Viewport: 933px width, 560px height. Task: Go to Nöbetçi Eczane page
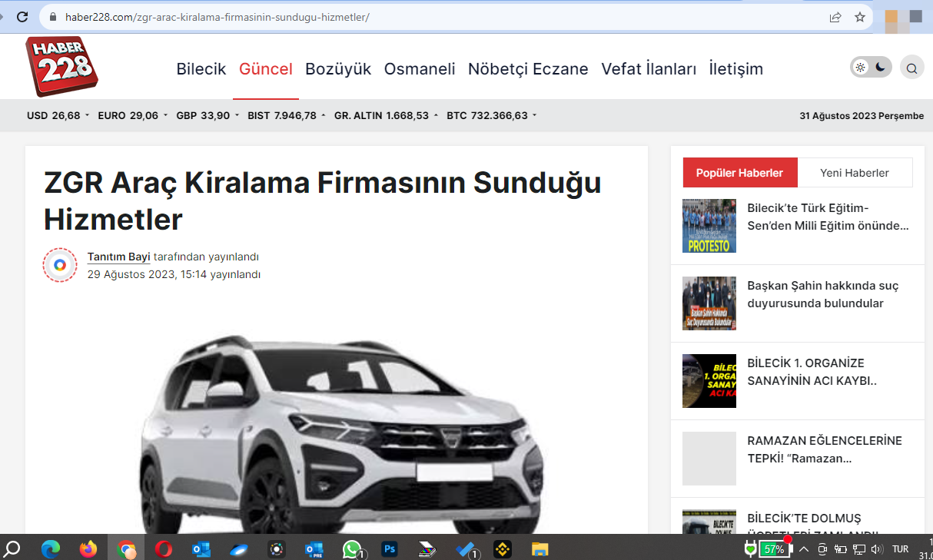point(528,68)
